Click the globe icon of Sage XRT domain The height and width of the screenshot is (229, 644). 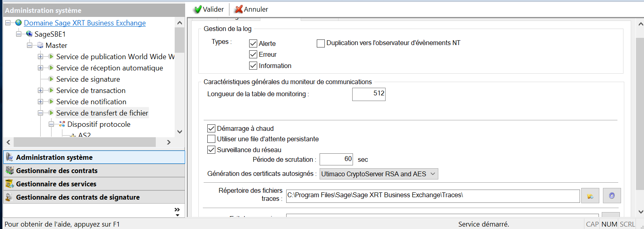tap(19, 23)
